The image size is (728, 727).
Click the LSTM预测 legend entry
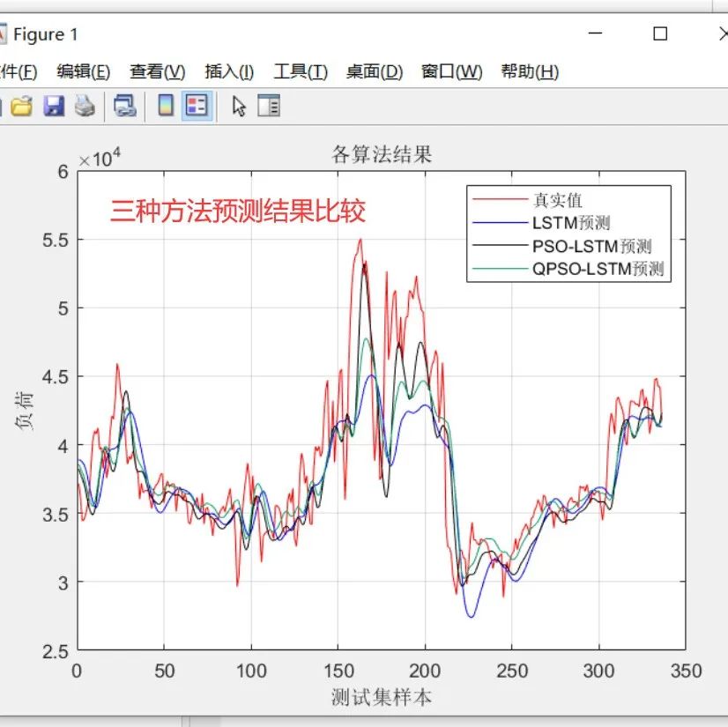pos(571,223)
